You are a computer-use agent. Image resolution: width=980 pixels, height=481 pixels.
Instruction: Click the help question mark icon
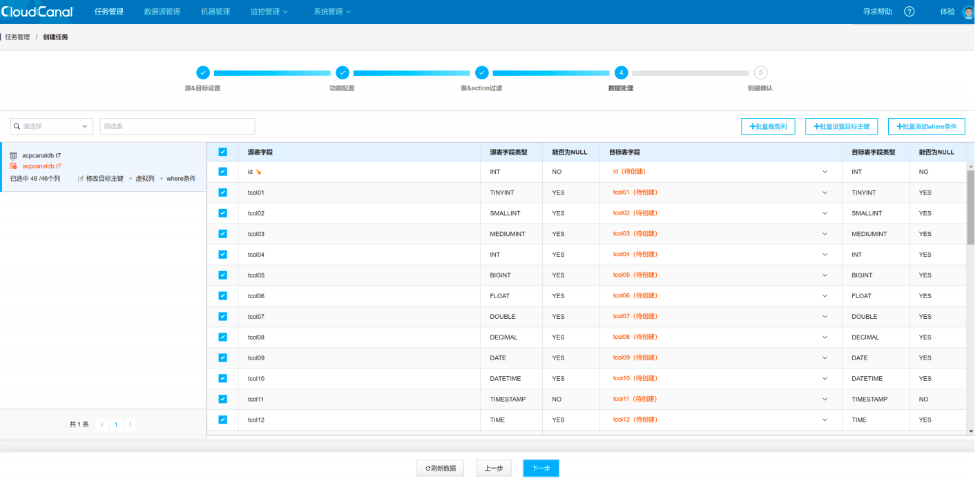point(909,12)
